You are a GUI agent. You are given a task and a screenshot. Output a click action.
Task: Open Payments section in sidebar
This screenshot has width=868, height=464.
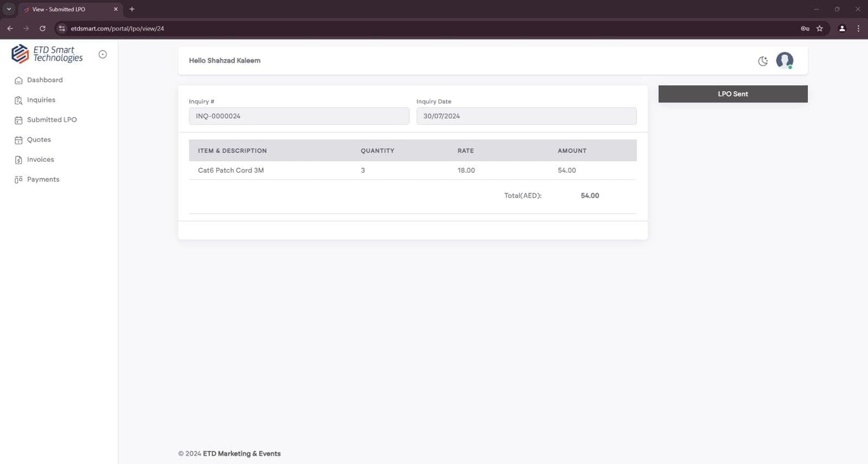(x=43, y=179)
